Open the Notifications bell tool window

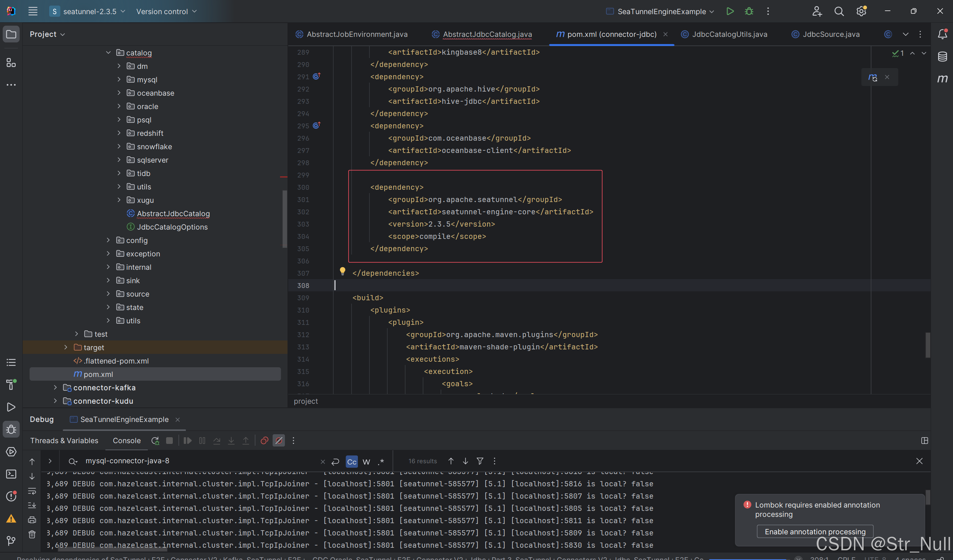(943, 34)
